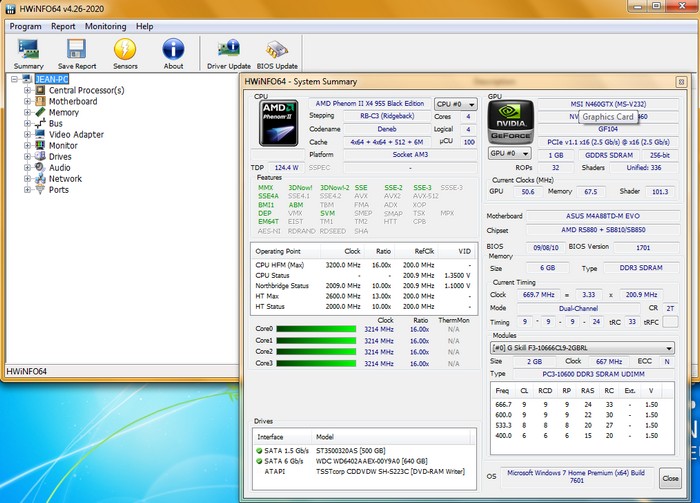
Task: Click the MSI N460GTX graphics card field
Action: pos(608,104)
